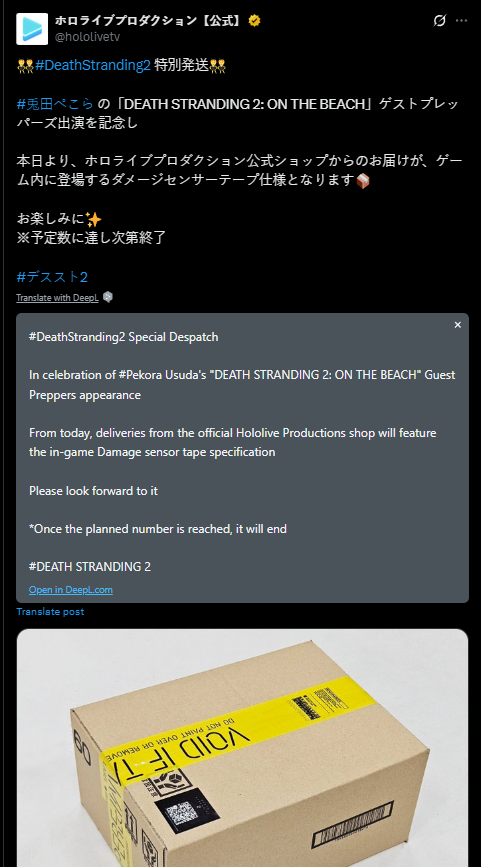Screen dimensions: 481x867
Task: Click the DeepL hexagon logo icon
Action: [108, 297]
